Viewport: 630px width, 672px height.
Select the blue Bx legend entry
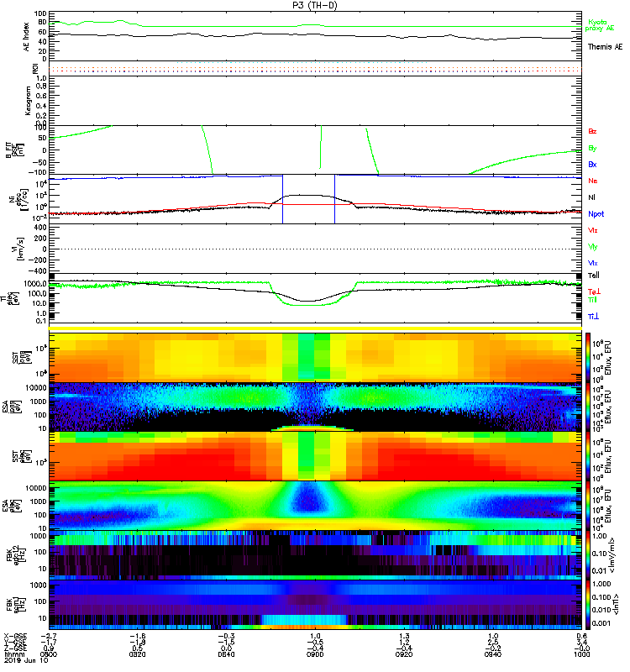(592, 164)
